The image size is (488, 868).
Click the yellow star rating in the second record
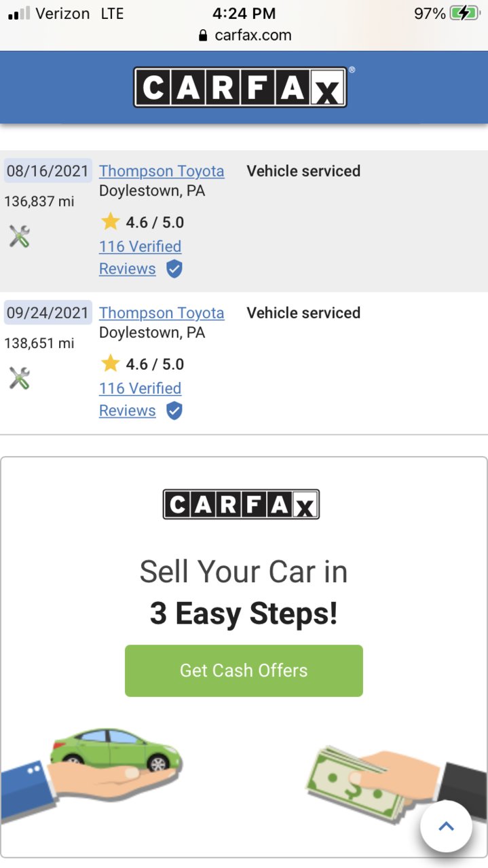[x=110, y=364]
